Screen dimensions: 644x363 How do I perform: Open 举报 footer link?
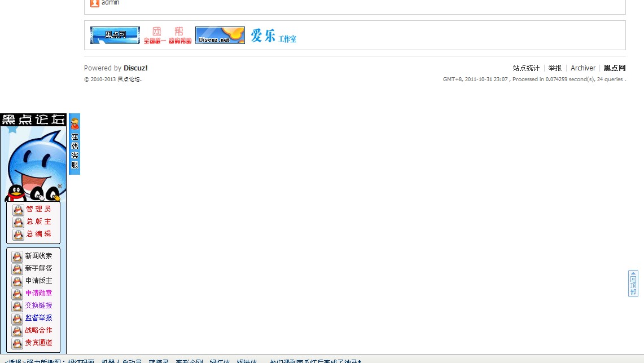pyautogui.click(x=555, y=68)
